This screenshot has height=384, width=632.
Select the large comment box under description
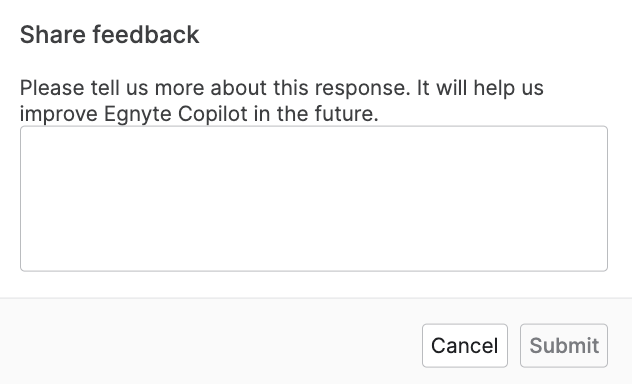[314, 199]
